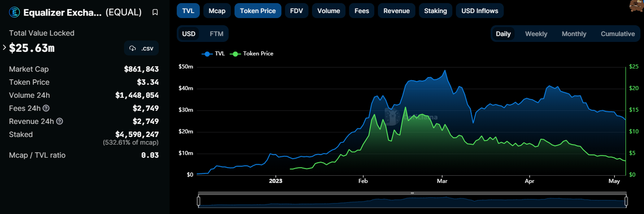
Task: Open the Fees 24h help icon
Action: coord(46,108)
